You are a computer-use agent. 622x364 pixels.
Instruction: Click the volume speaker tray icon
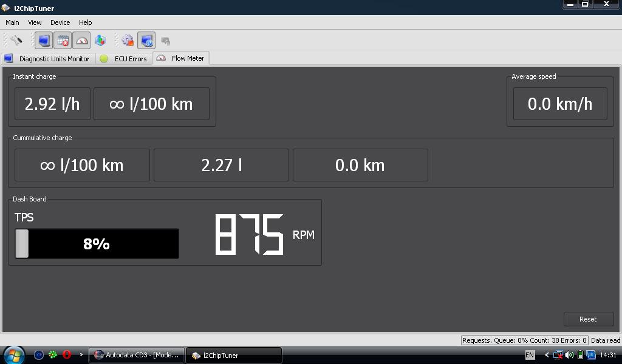569,355
